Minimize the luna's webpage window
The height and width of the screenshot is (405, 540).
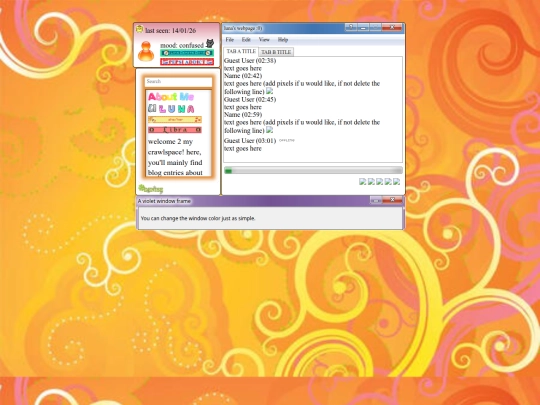click(363, 27)
